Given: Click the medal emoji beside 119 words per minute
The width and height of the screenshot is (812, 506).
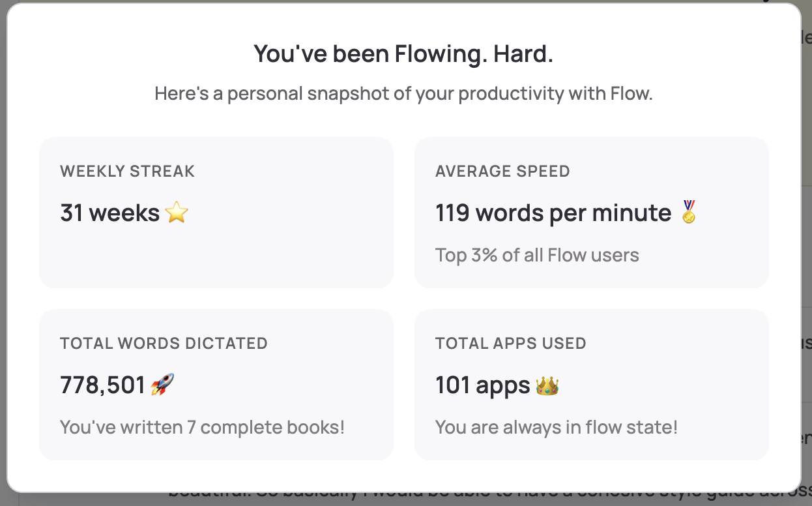Looking at the screenshot, I should click(x=688, y=213).
